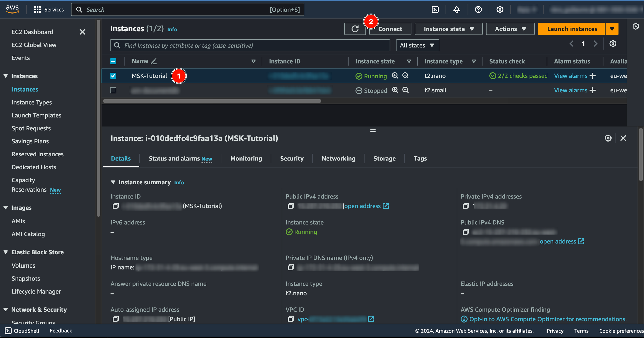
Task: Copy the auto-assigned IP address
Action: [x=115, y=319]
